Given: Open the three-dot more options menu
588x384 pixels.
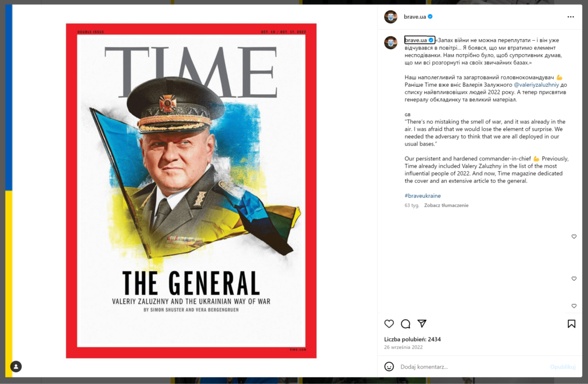Looking at the screenshot, I should tap(570, 17).
